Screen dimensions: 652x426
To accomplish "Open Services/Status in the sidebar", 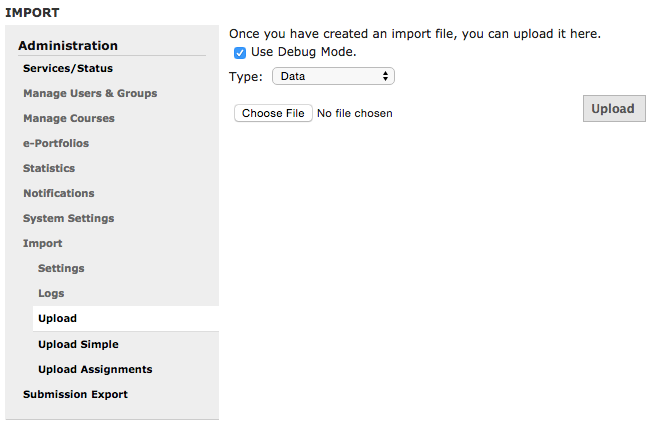I will click(x=68, y=68).
